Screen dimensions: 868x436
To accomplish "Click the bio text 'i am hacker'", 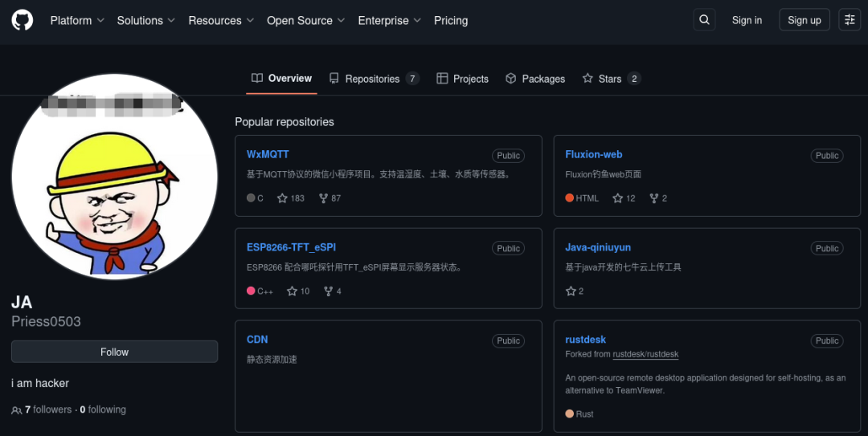I will coord(40,383).
